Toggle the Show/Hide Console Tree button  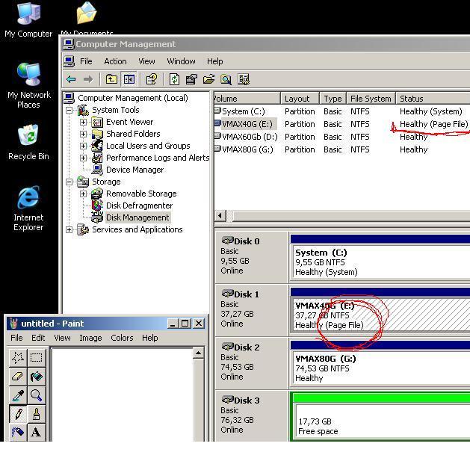tap(129, 79)
